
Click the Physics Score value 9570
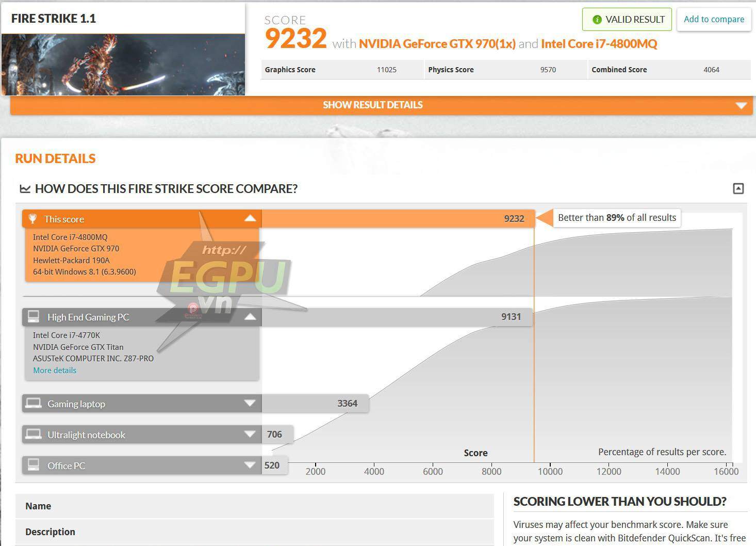coord(548,70)
